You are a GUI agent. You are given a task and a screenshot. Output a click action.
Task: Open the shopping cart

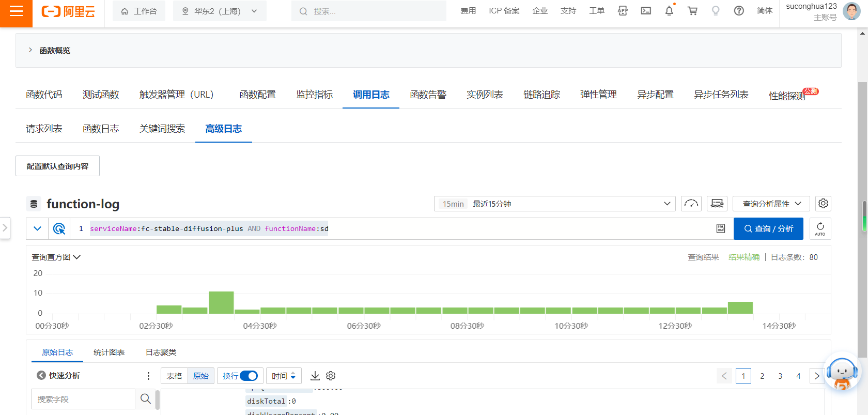(x=692, y=11)
